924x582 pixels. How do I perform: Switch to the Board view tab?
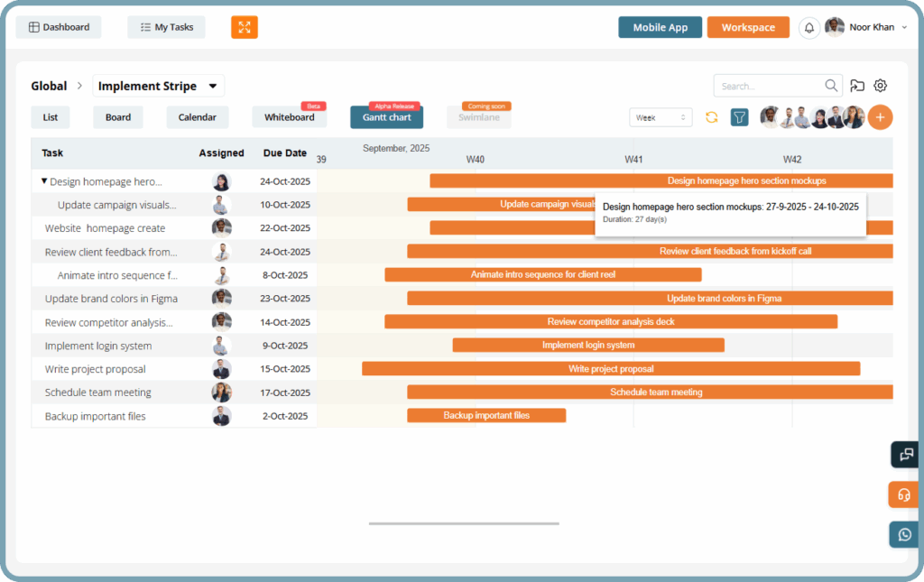117,117
